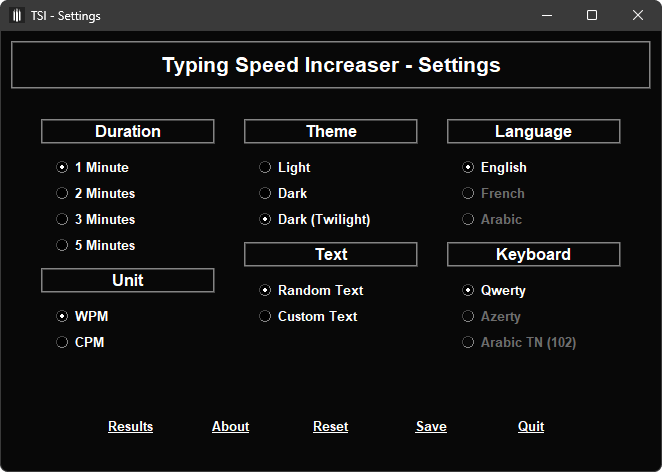The height and width of the screenshot is (472, 662).
Task: Open the Results link
Action: [130, 427]
